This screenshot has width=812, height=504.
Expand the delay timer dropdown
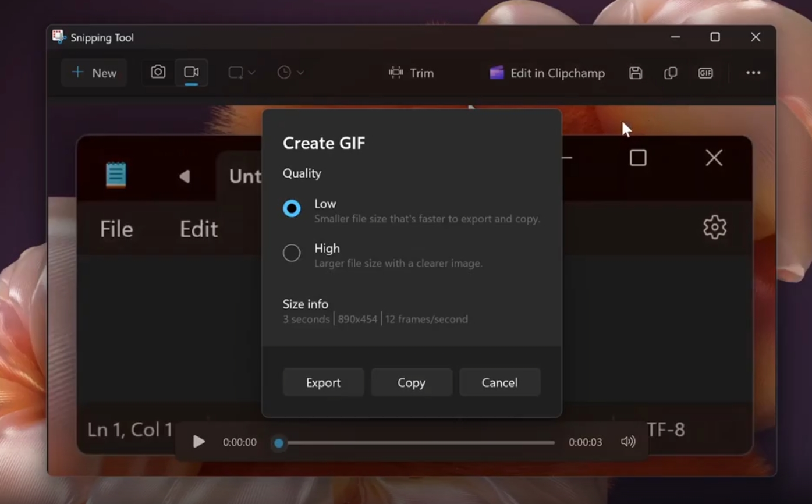tap(290, 73)
